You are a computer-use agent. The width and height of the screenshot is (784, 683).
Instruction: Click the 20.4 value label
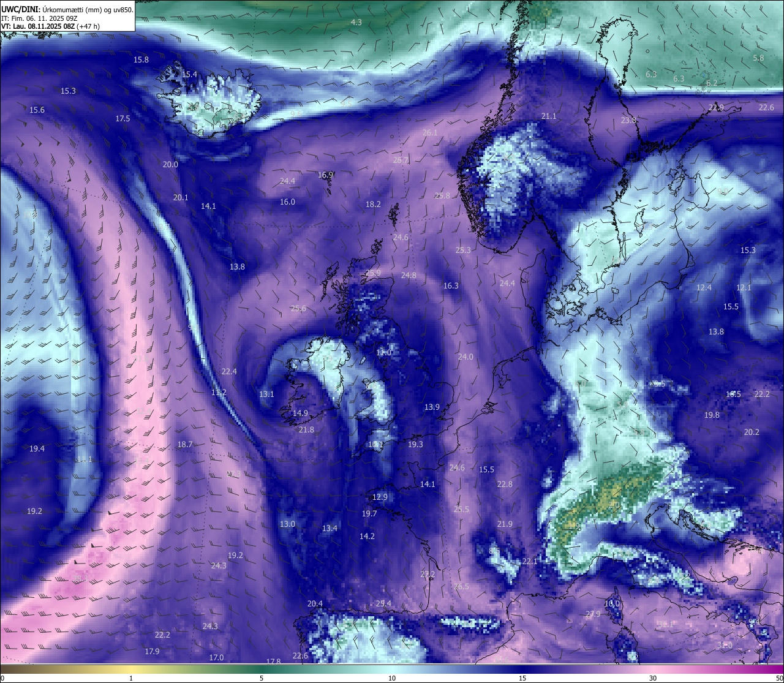tap(315, 603)
